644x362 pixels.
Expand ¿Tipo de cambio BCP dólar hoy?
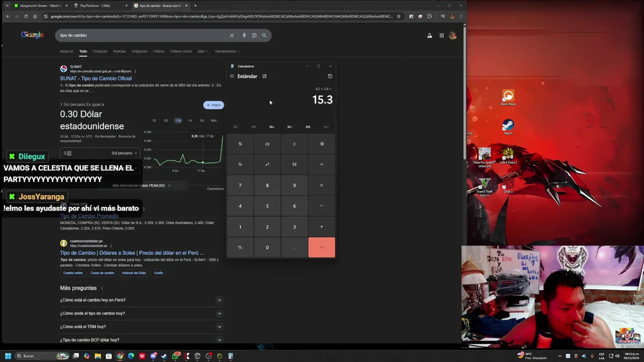coord(141,340)
